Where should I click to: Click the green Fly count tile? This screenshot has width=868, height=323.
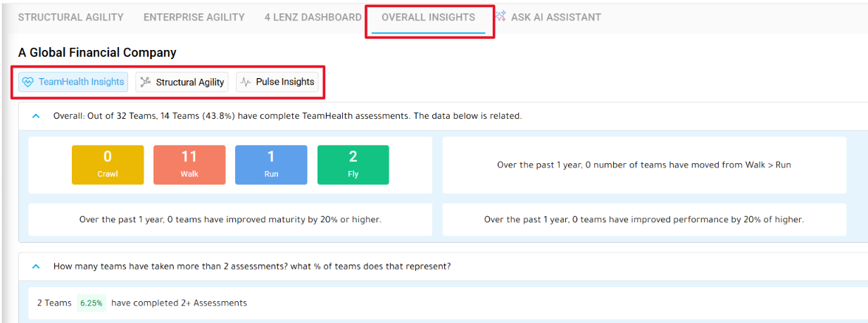pyautogui.click(x=353, y=165)
